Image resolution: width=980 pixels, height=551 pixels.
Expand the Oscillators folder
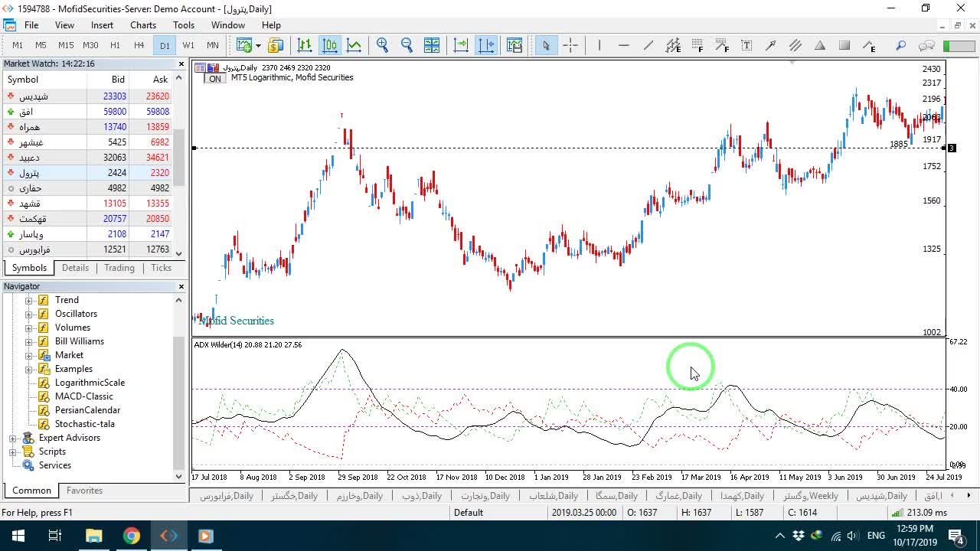(29, 314)
